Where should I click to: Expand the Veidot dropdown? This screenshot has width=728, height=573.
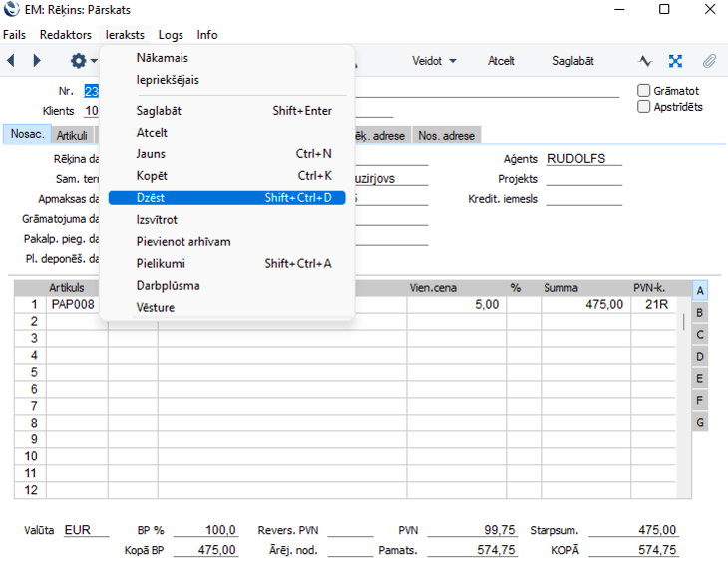point(434,61)
